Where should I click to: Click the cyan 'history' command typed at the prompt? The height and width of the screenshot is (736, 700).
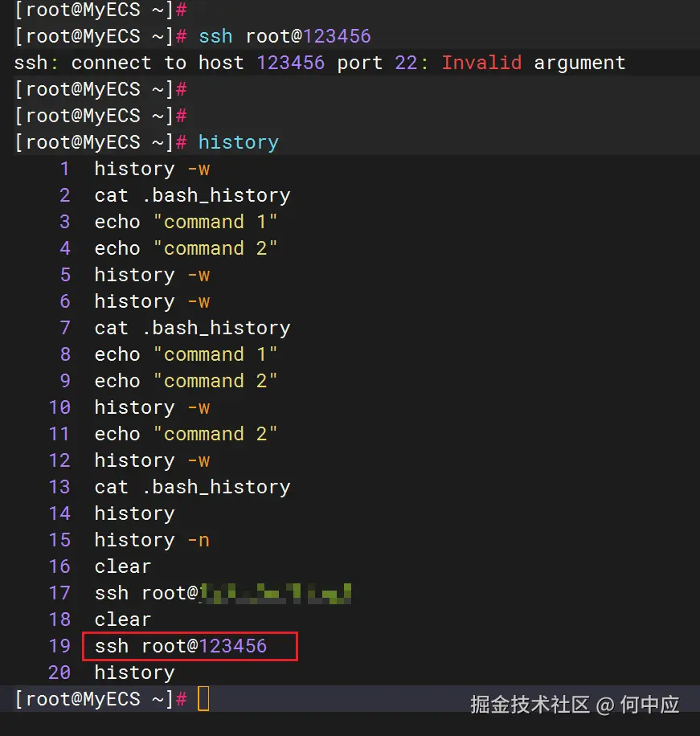point(238,142)
